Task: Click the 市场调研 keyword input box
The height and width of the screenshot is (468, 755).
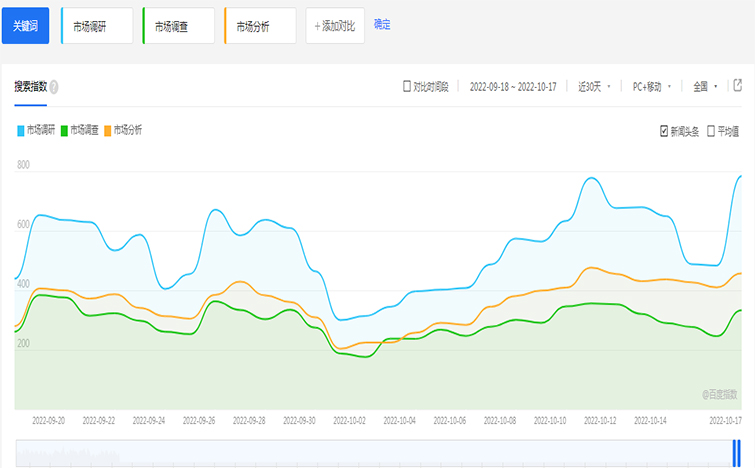Action: 97,26
